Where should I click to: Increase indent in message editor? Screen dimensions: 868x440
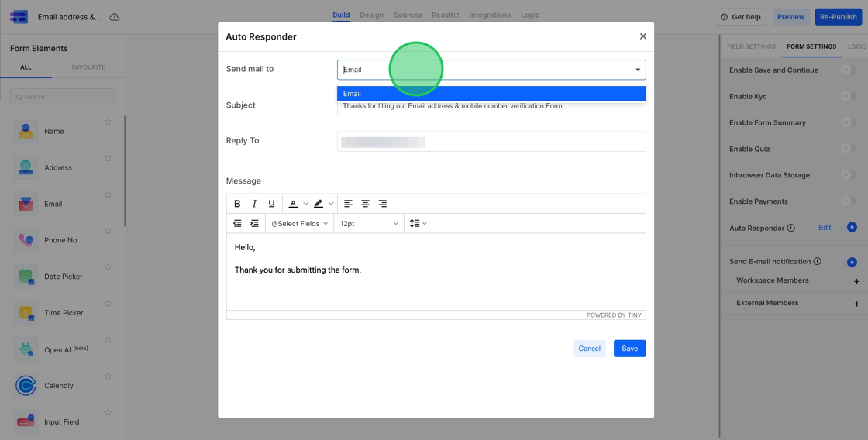point(254,224)
